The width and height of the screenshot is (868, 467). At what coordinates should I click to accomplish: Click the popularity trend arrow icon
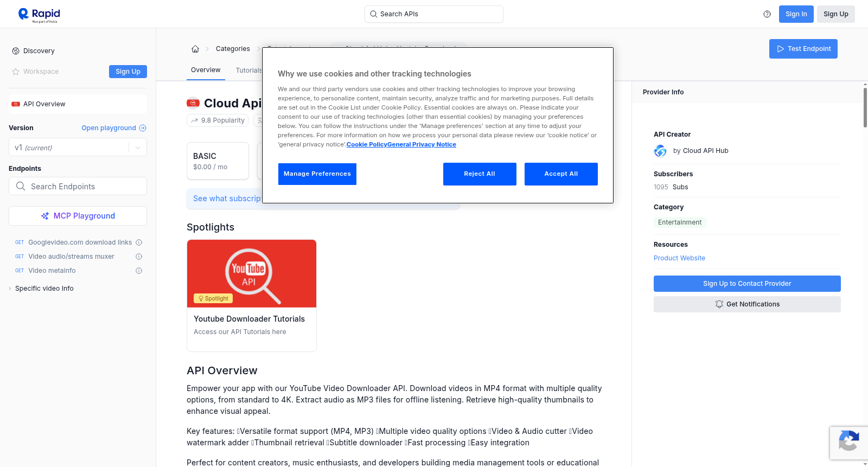pyautogui.click(x=194, y=120)
